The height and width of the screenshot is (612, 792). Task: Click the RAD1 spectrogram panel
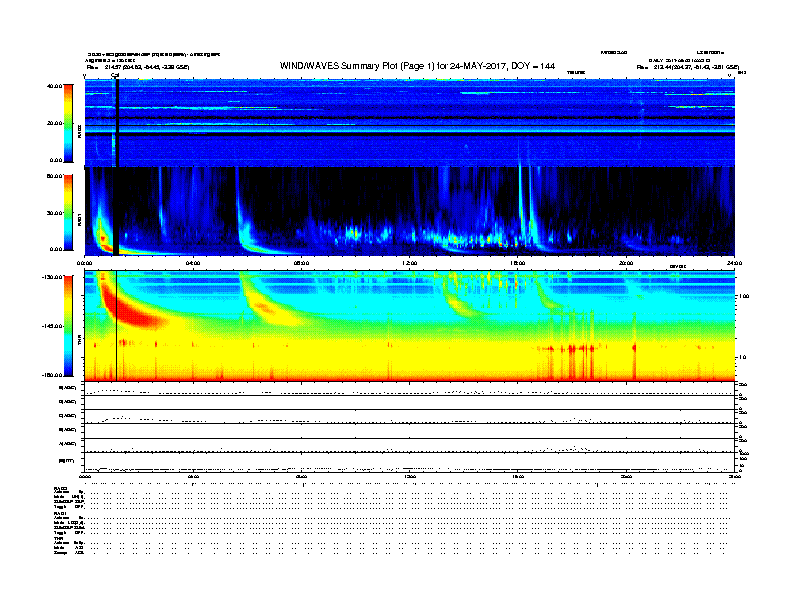pos(410,212)
